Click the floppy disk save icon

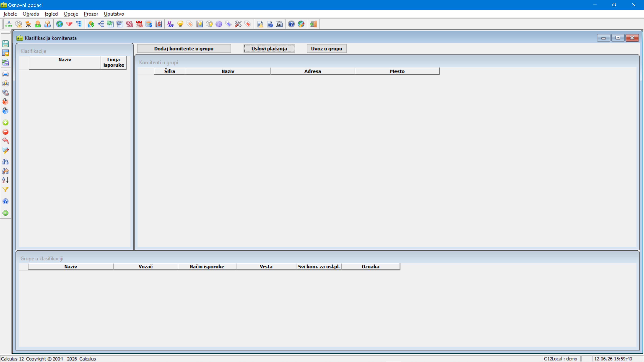coord(6,44)
